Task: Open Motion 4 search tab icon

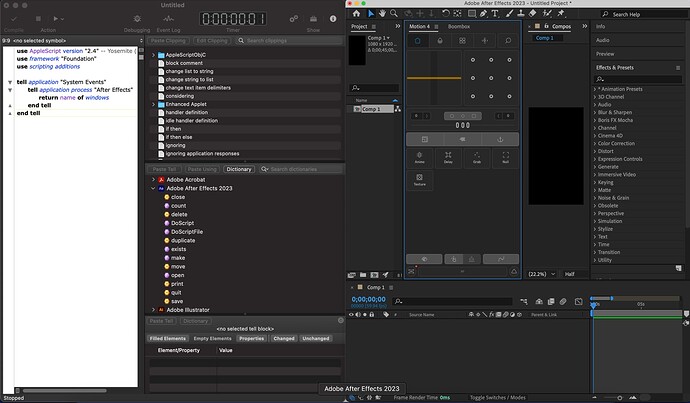Action: (508, 41)
